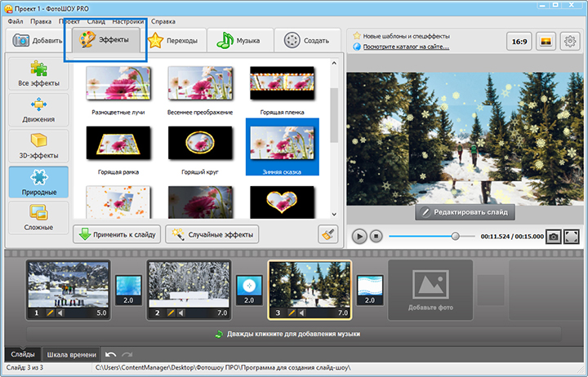This screenshot has width=588, height=377.
Task: Click the play button under the preview
Action: pos(359,236)
